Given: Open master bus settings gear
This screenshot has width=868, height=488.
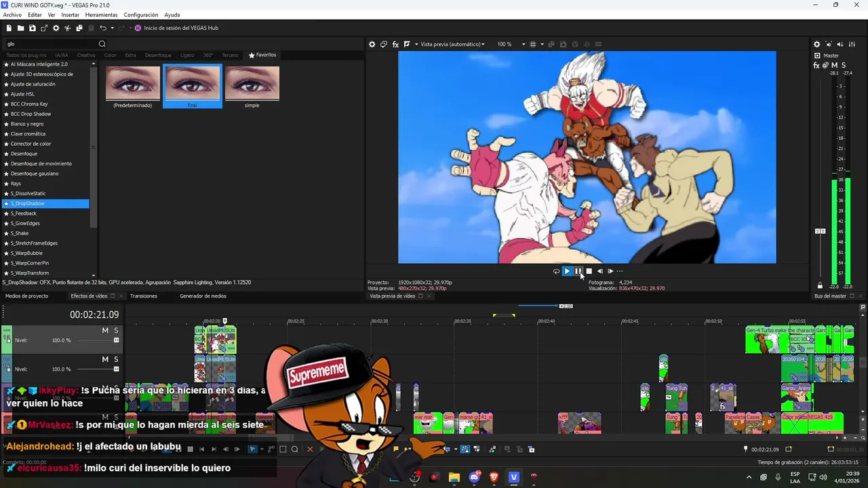Looking at the screenshot, I should [x=817, y=44].
